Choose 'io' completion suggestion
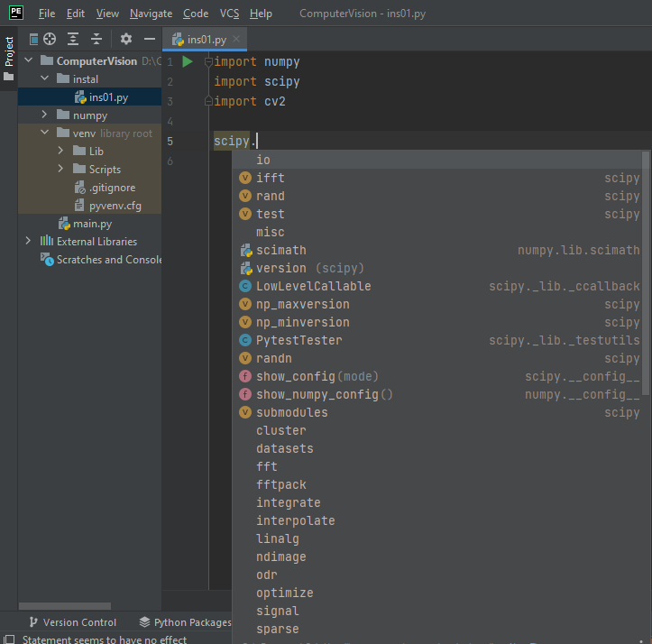This screenshot has height=644, width=652. click(436, 160)
